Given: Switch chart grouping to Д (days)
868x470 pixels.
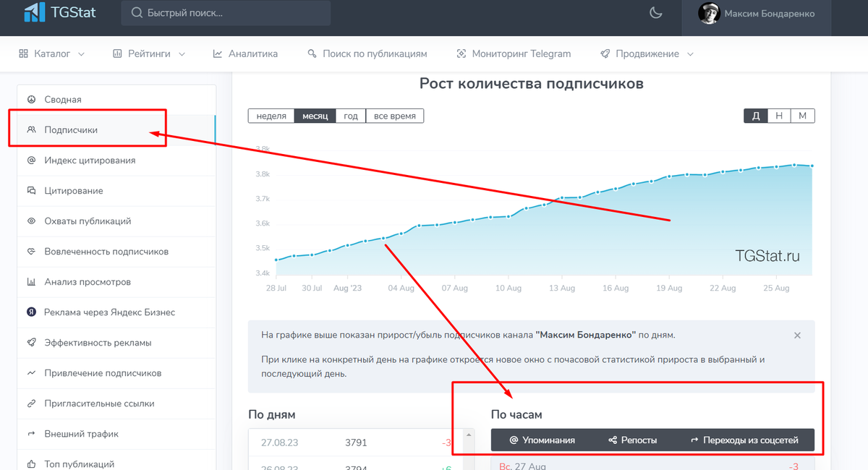Looking at the screenshot, I should [756, 116].
